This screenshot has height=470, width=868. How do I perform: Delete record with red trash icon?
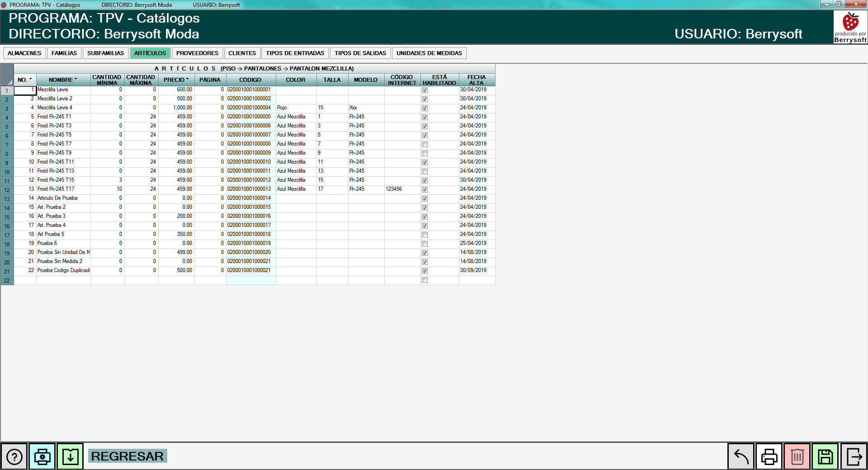[x=797, y=456]
